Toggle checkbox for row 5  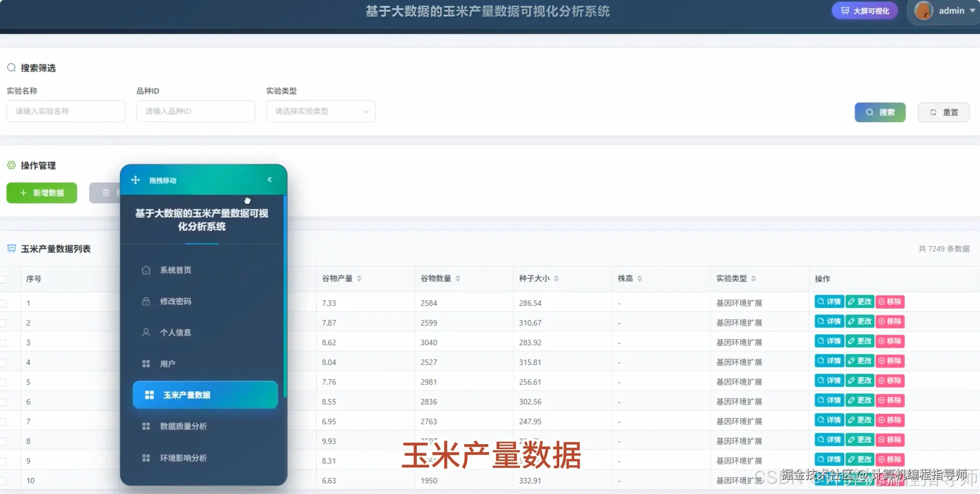point(3,382)
